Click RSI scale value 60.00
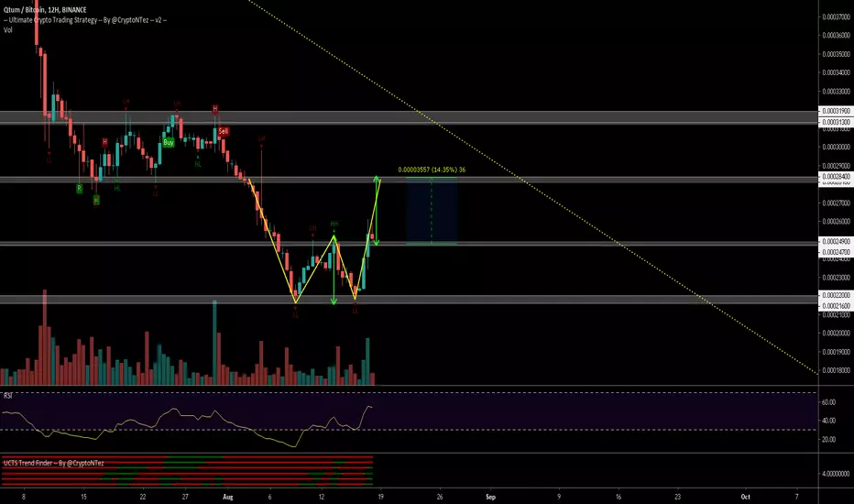 (828, 402)
